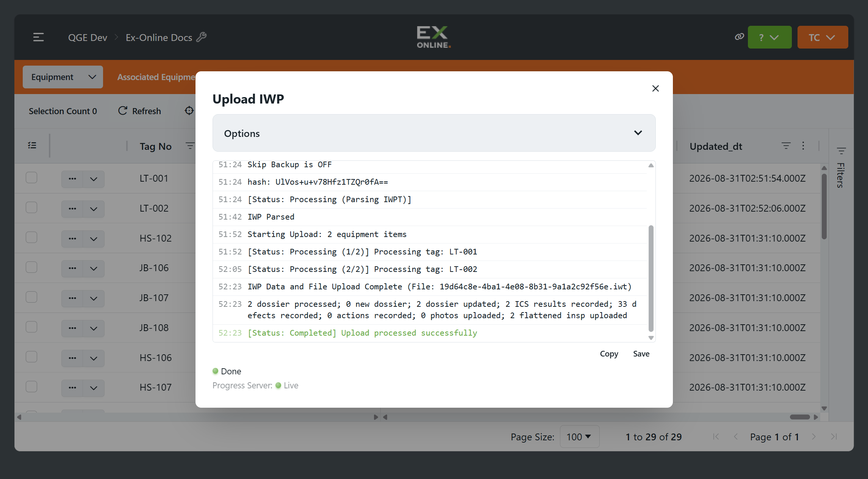Open the Filters side panel
Image resolution: width=868 pixels, height=479 pixels.
[841, 168]
